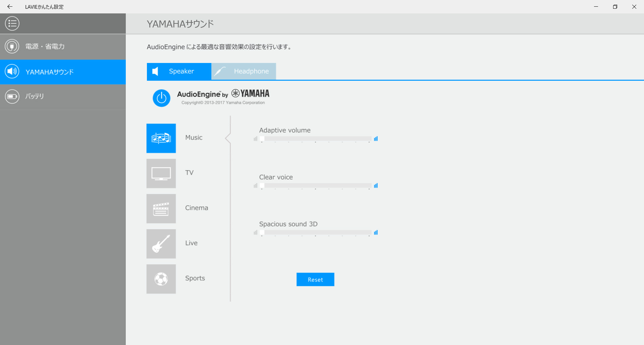The height and width of the screenshot is (345, 644).
Task: Click the Spacious sound 3D slider track
Action: point(316,232)
